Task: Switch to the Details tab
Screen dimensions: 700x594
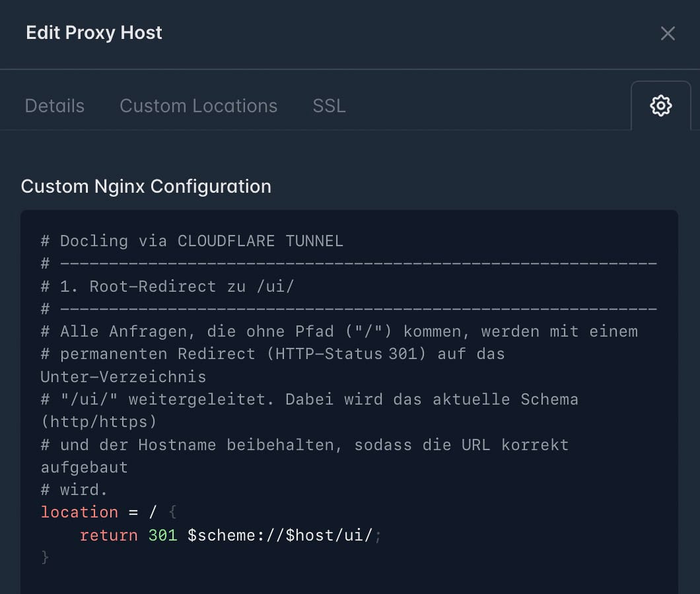Action: (55, 106)
